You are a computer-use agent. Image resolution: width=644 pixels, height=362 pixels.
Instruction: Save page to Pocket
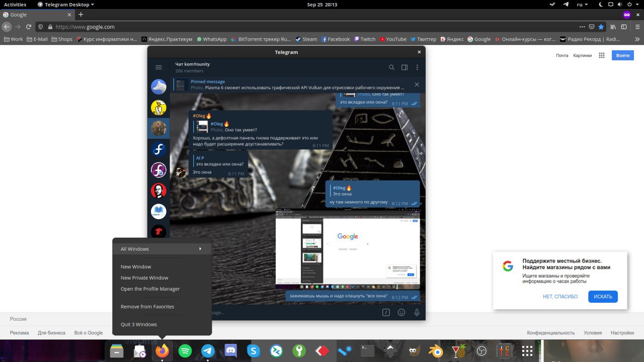(592, 27)
